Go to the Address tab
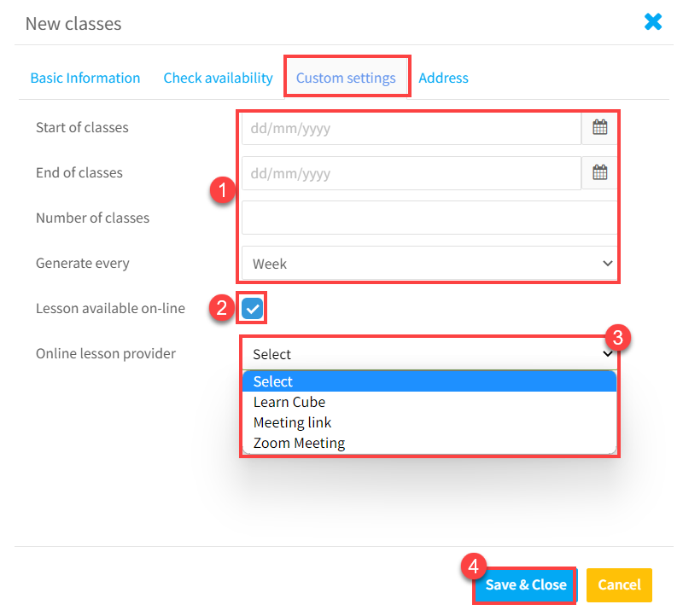Image resolution: width=683 pixels, height=616 pixels. (443, 78)
